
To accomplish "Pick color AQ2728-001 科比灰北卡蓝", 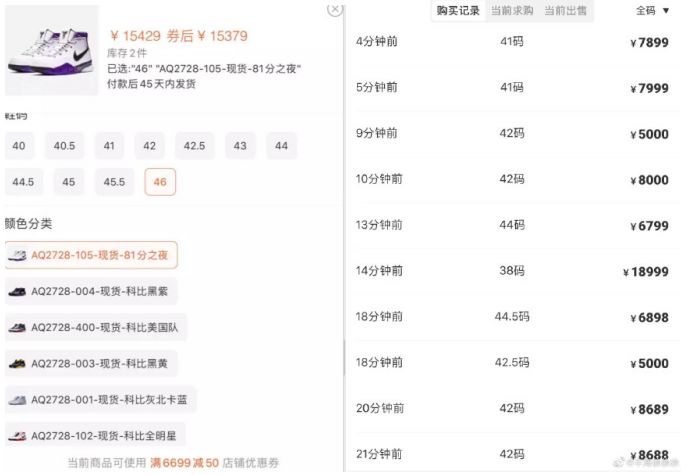I will pyautogui.click(x=101, y=400).
